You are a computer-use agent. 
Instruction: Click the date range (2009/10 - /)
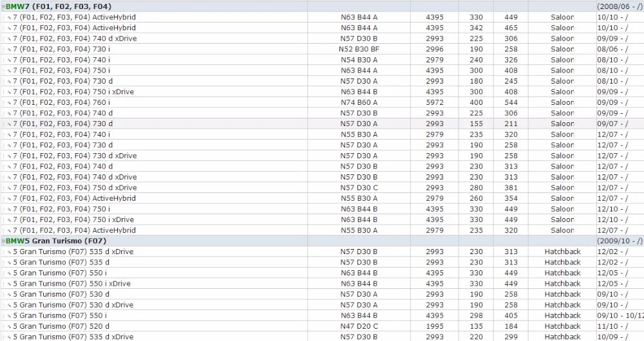pyautogui.click(x=620, y=241)
